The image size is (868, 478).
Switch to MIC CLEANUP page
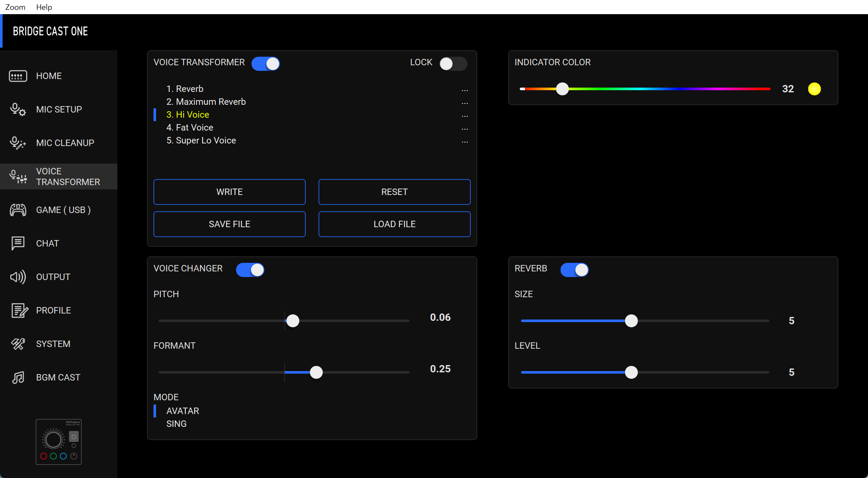(58, 143)
